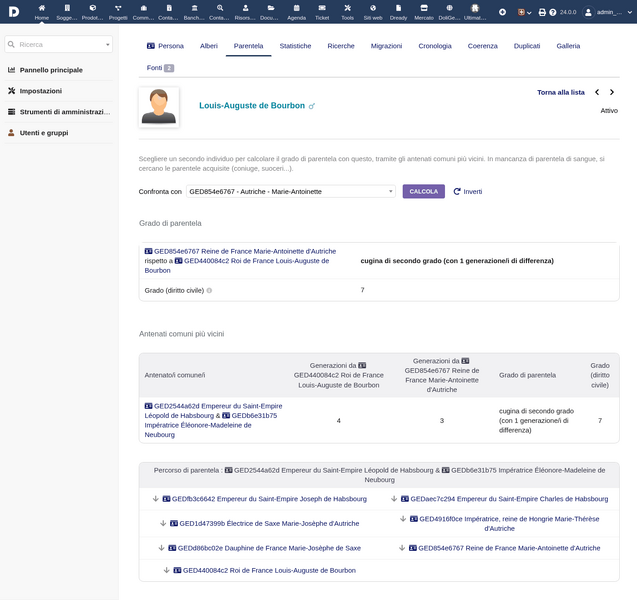Image resolution: width=637 pixels, height=600 pixels.
Task: Open Impératrice Marie-Thérèse d'Autriche link
Action: point(504,524)
